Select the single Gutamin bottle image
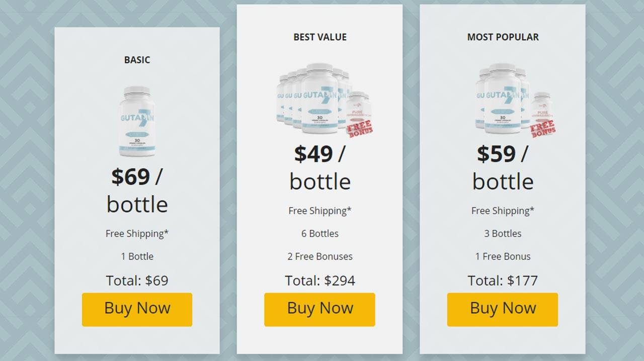Image resolution: width=644 pixels, height=361 pixels. coord(137,121)
